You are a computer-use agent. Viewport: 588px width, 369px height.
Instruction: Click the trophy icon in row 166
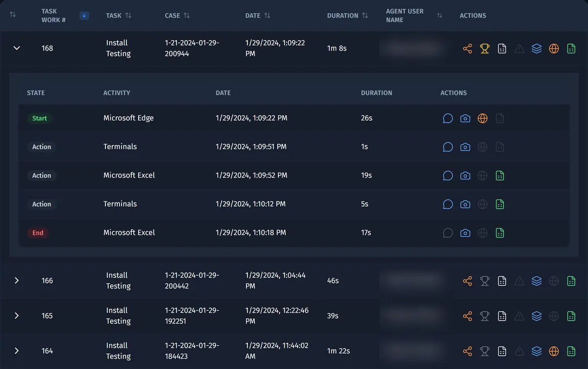485,281
